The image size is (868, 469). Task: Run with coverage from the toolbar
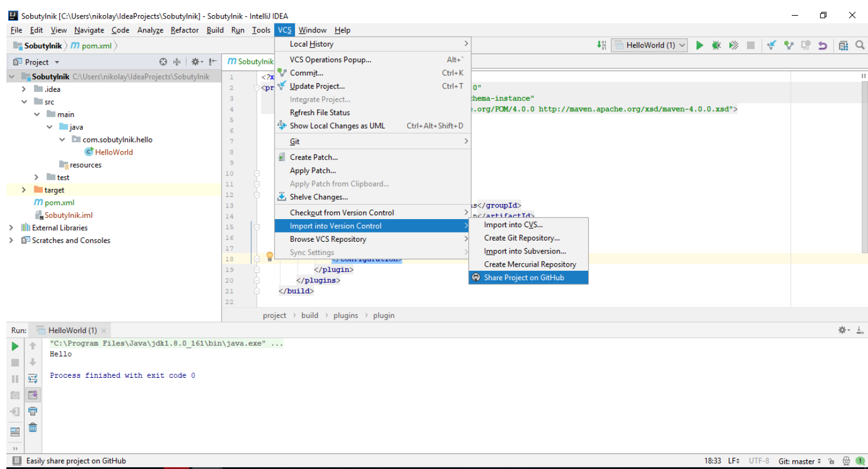tap(734, 45)
